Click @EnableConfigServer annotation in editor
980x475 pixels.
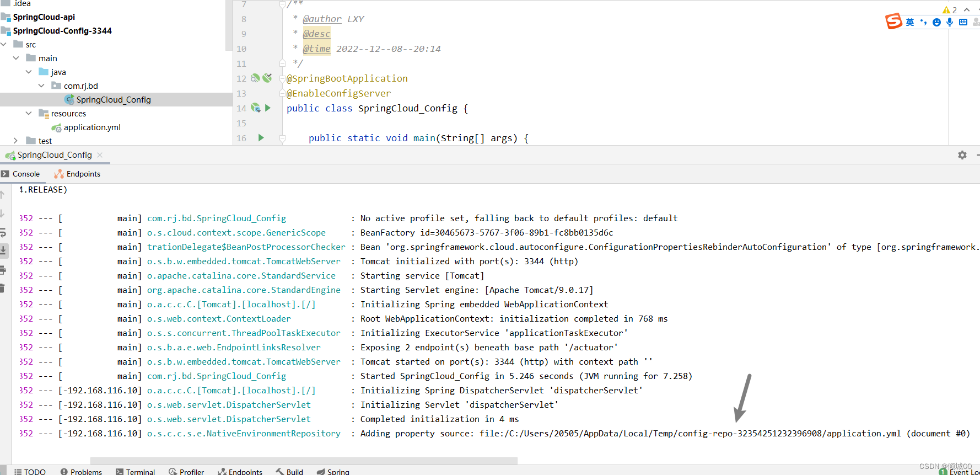click(338, 93)
